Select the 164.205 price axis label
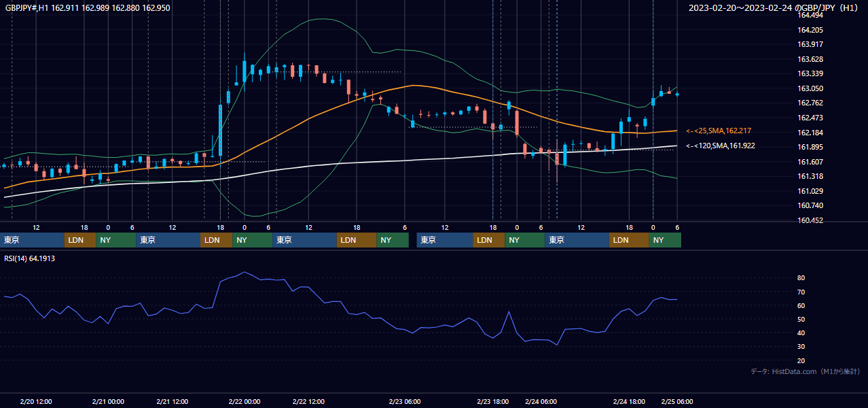Screen dimensions: 868x408 [810, 30]
